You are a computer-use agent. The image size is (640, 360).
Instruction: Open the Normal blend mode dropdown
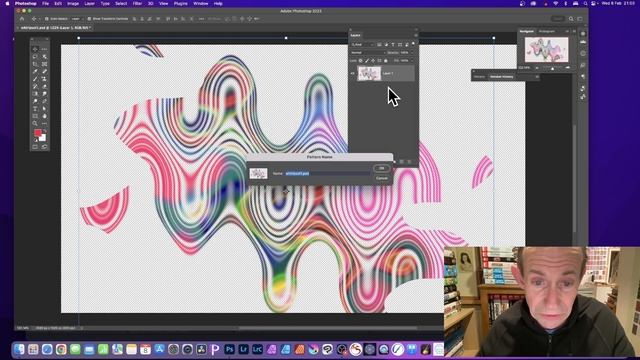[x=368, y=53]
